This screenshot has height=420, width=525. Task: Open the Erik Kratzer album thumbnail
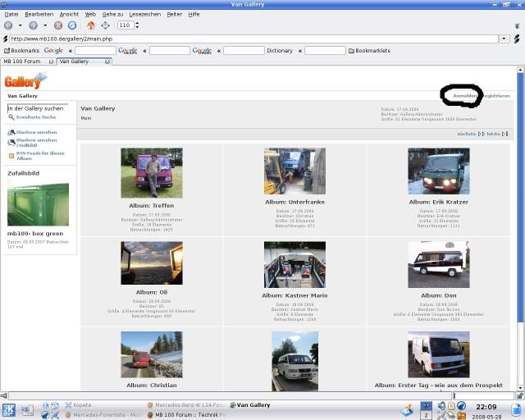[x=438, y=171]
